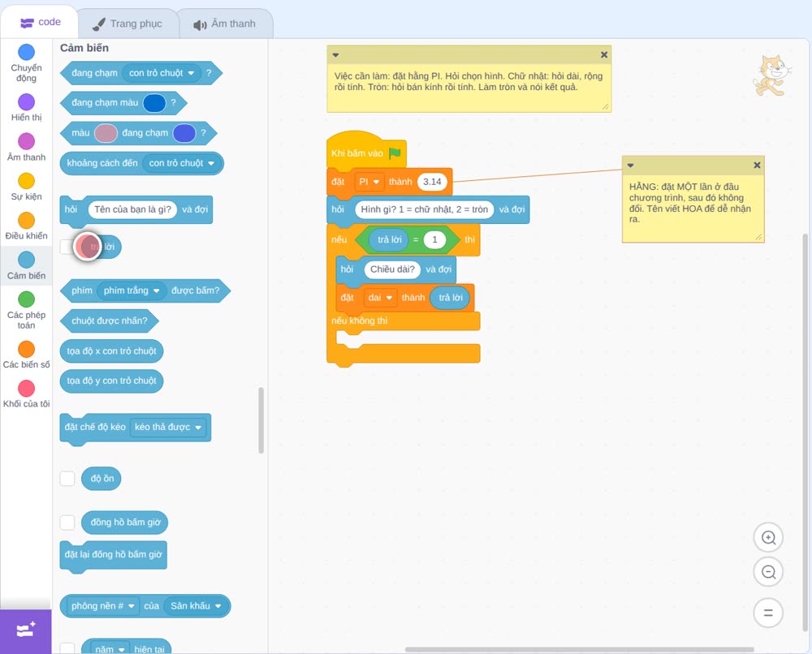This screenshot has height=654, width=812.
Task: Click the tọa độ x con trỏ chuột block
Action: [x=112, y=351]
